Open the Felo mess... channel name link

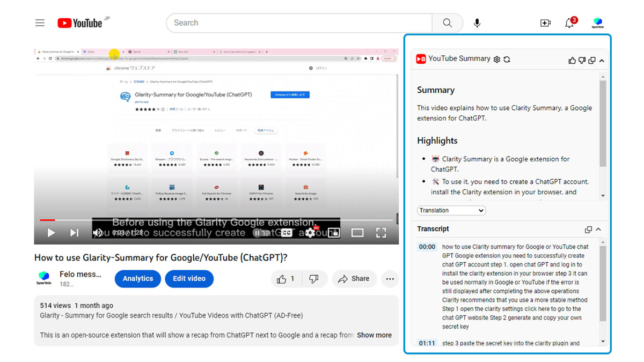(80, 274)
